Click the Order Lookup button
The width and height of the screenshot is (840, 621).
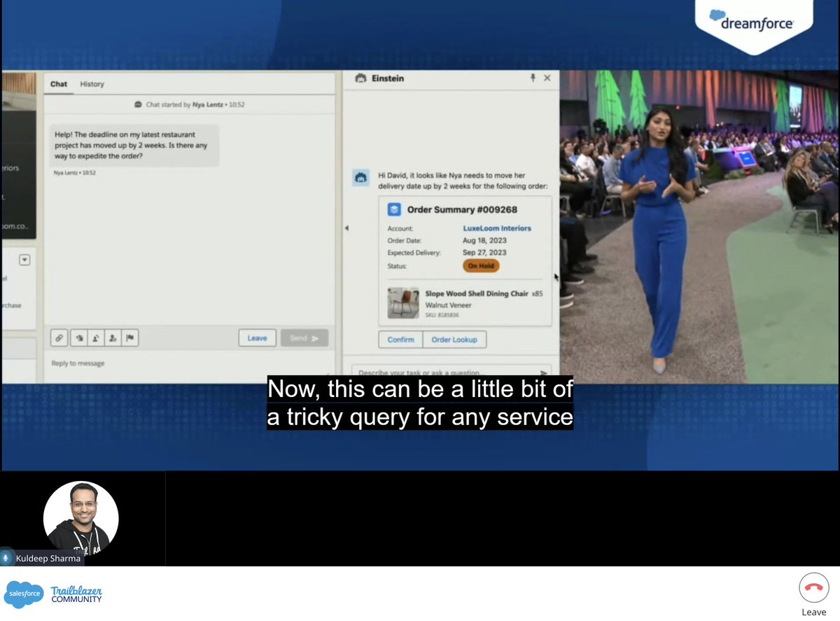454,340
